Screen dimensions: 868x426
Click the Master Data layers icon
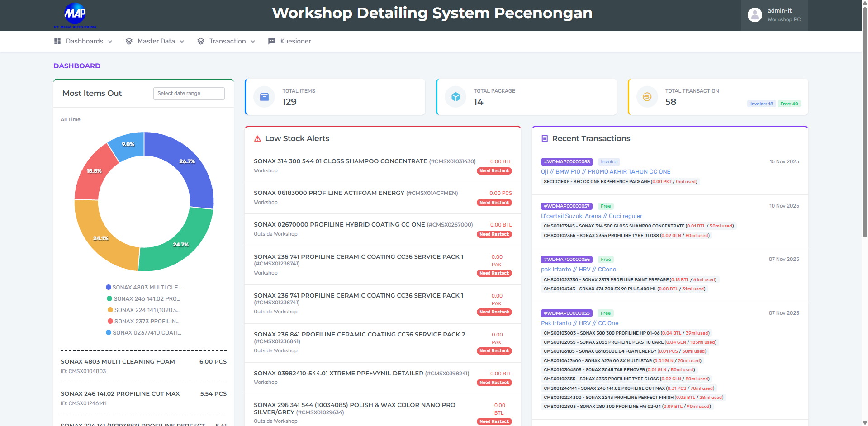tap(128, 41)
